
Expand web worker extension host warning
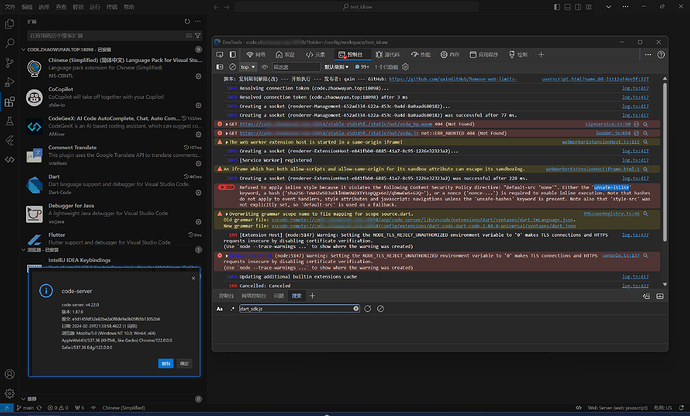(227, 142)
